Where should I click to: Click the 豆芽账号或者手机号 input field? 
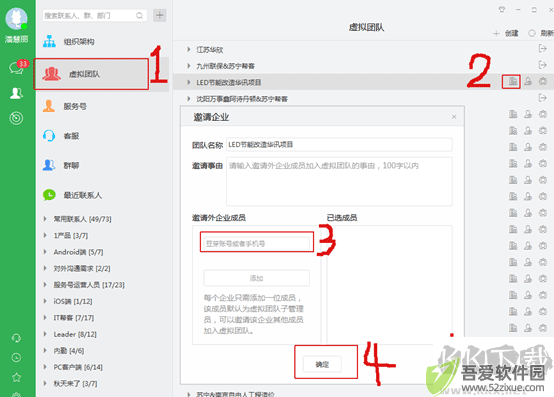257,243
